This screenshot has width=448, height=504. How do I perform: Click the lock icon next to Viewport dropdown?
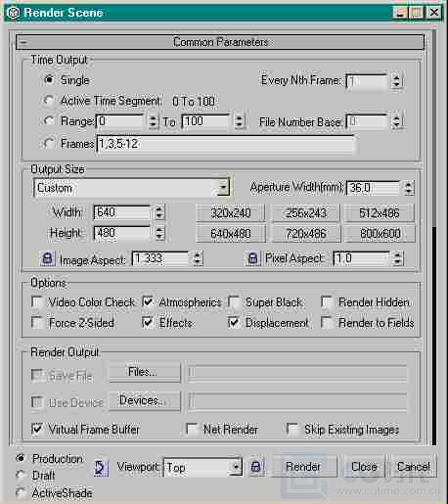pyautogui.click(x=256, y=467)
